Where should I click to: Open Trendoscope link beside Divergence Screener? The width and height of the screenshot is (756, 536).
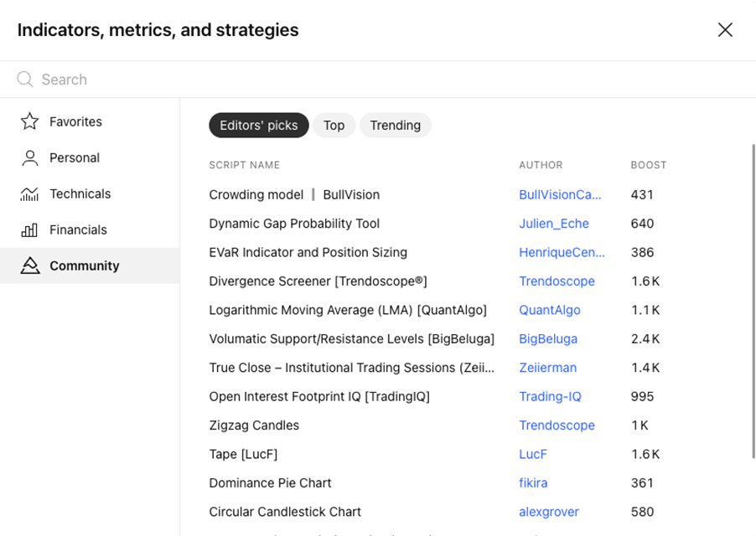557,281
